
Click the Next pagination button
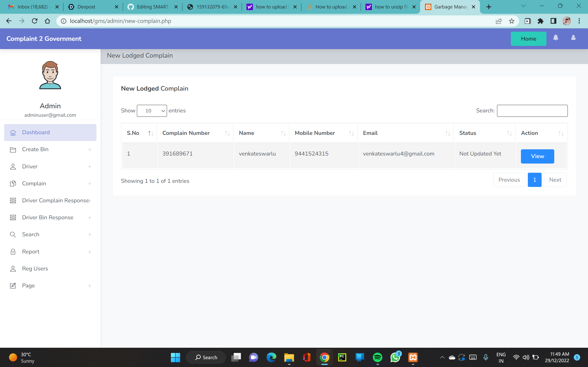pos(555,180)
